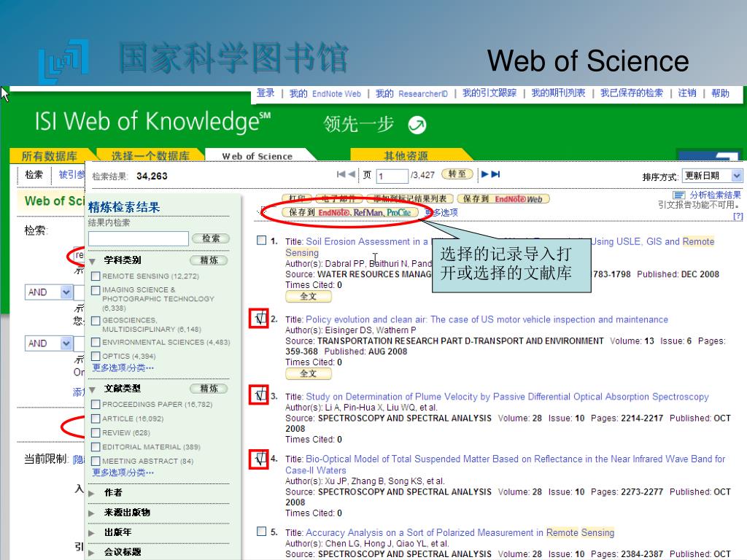Viewport: 747px width, 560px height.
Task: Collapse the 学科类别 section
Action: coord(93,261)
